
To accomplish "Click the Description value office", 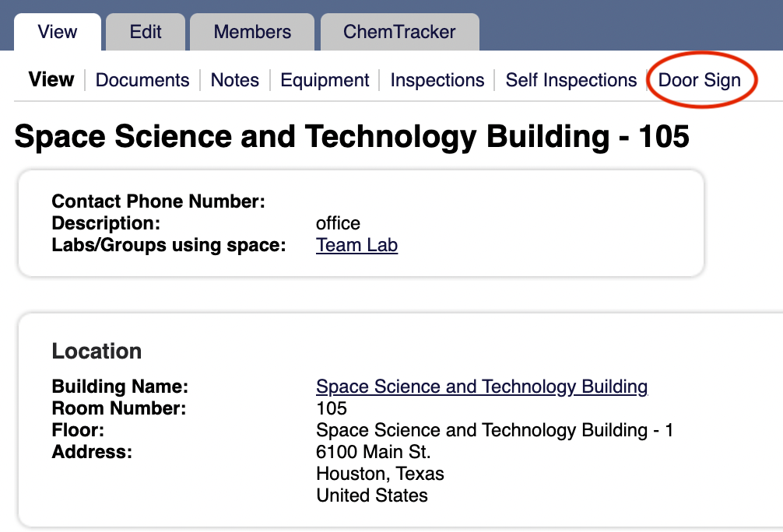I will 338,223.
